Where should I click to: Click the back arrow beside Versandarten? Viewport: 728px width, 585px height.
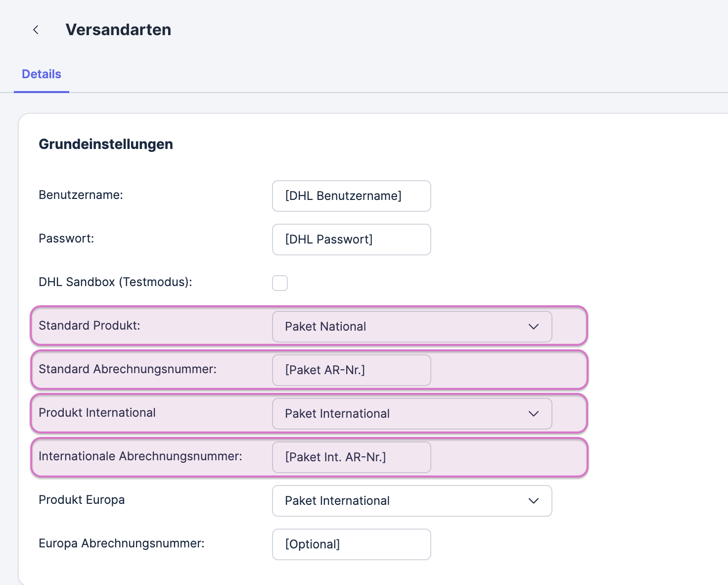pyautogui.click(x=36, y=30)
